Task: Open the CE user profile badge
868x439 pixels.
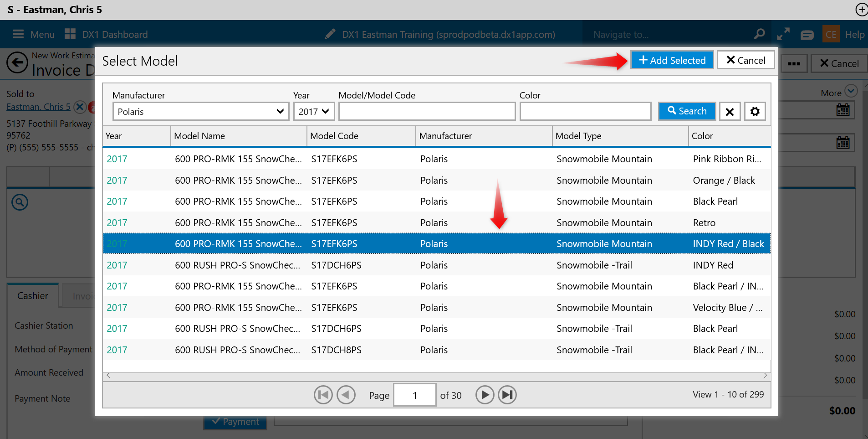Action: point(831,34)
